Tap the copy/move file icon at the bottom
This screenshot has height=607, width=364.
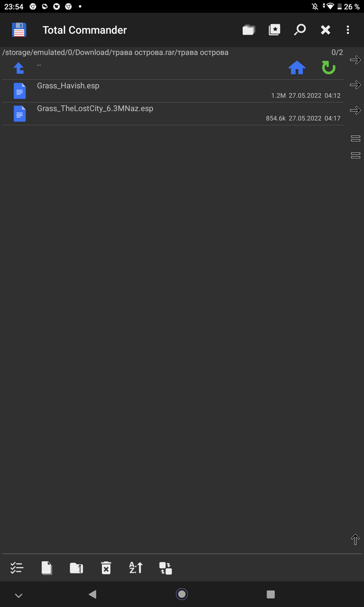[46, 568]
